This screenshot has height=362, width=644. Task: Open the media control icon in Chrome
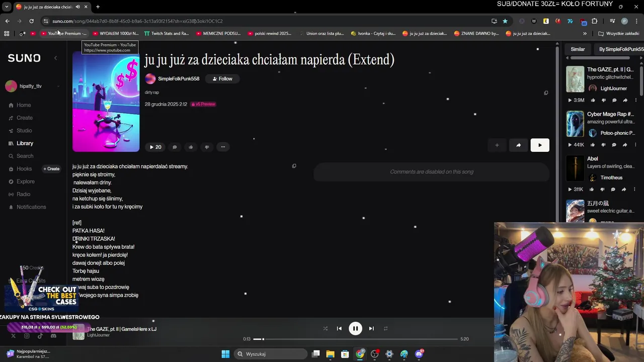(x=612, y=21)
